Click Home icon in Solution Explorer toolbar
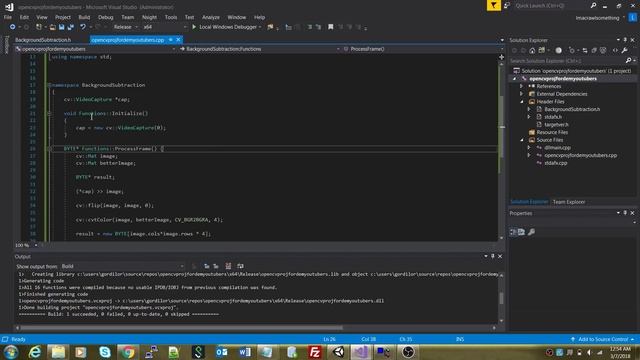640x360 pixels. coord(532,50)
